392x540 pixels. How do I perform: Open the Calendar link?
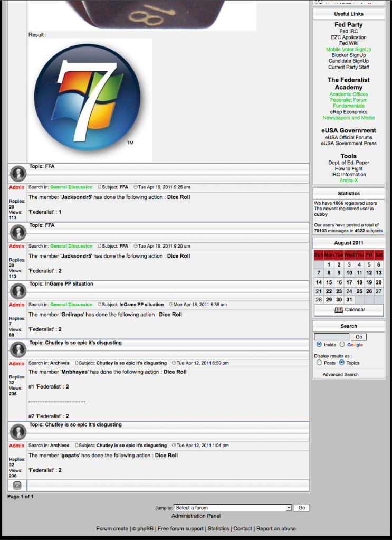click(x=355, y=310)
